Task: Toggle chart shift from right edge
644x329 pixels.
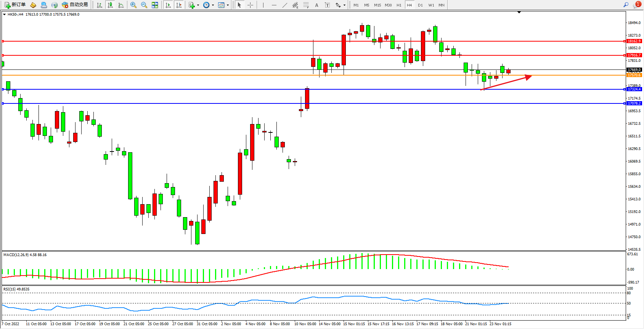Action: pyautogui.click(x=179, y=5)
